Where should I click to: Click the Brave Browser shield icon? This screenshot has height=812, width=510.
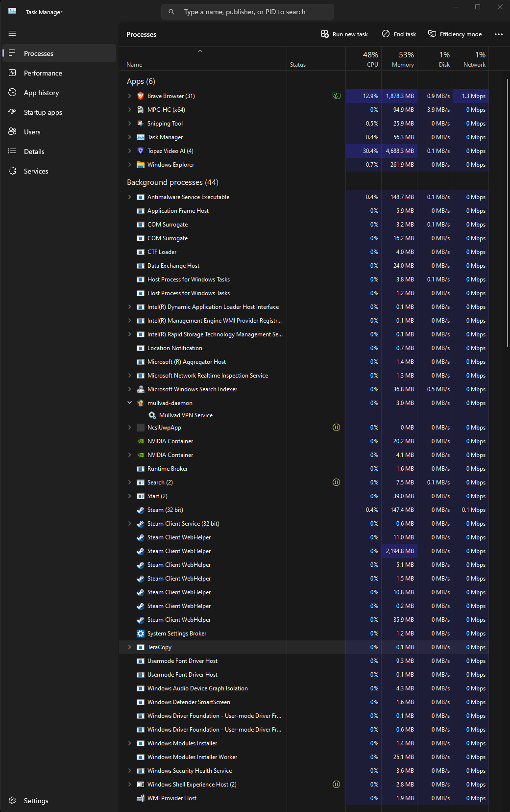coord(141,96)
